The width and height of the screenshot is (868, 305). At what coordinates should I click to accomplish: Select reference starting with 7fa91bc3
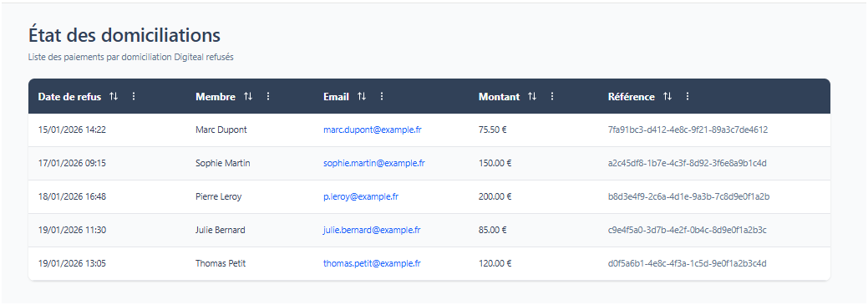coord(688,130)
